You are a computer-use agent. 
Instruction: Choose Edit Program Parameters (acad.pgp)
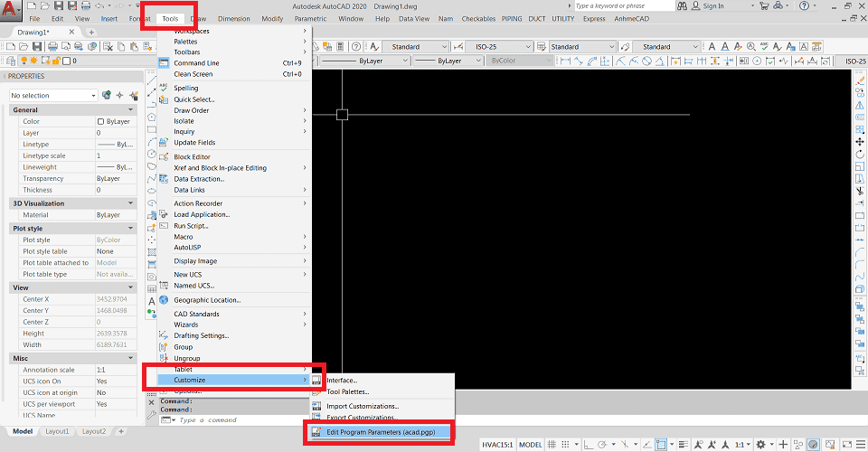[379, 432]
